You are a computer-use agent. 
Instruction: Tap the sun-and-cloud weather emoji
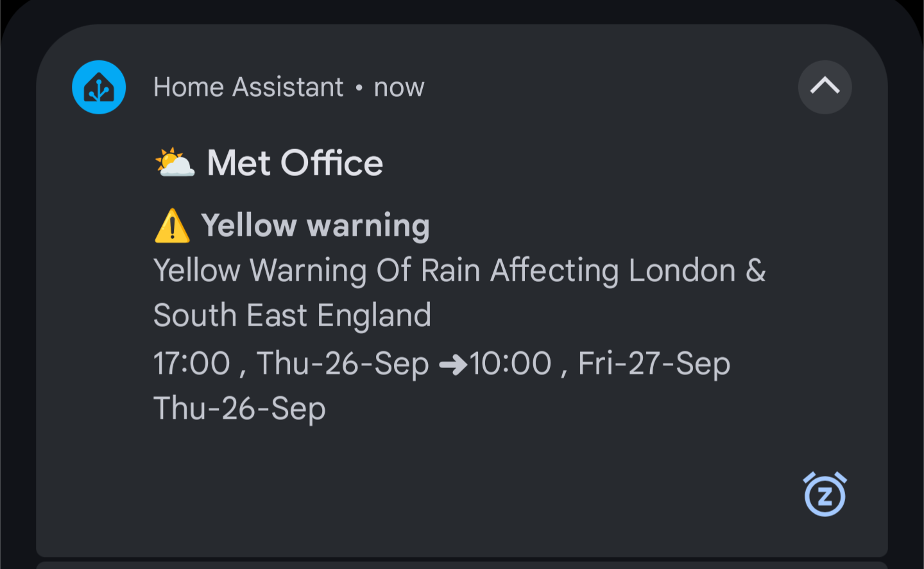coord(175,162)
